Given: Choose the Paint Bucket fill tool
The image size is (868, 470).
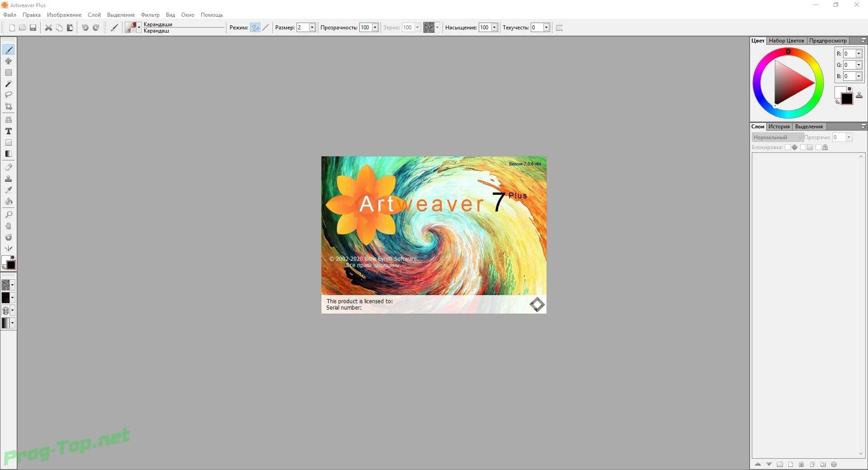Looking at the screenshot, I should (x=9, y=201).
